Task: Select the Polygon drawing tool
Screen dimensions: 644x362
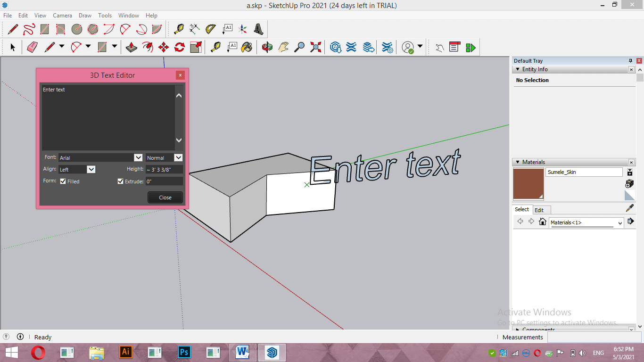Action: point(93,29)
